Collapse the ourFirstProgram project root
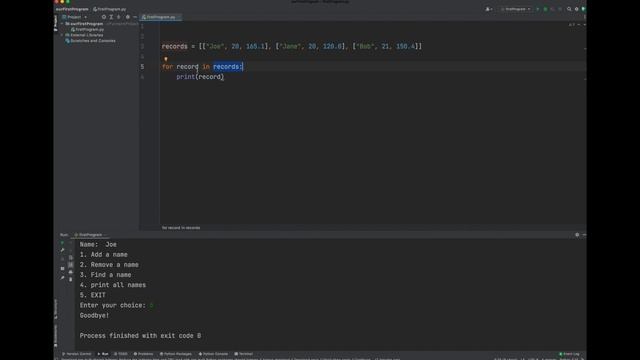Screen dimensions: 640x360 click(62, 24)
